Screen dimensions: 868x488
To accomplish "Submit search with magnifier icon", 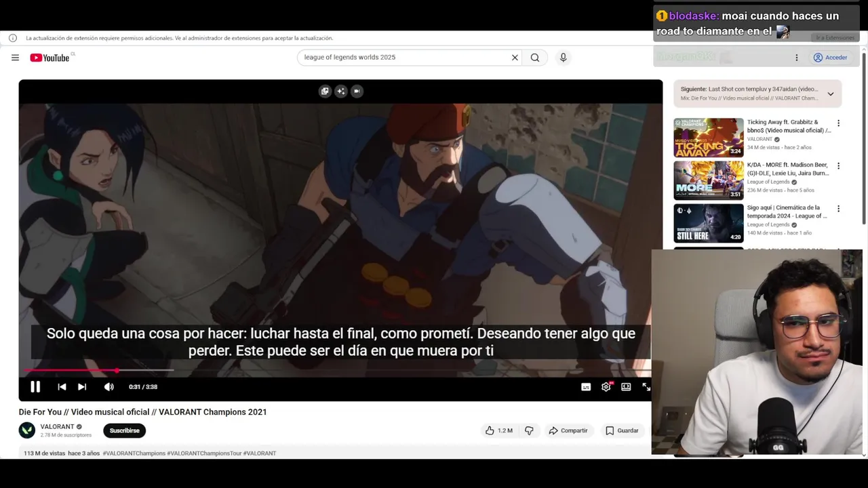I will pos(535,58).
